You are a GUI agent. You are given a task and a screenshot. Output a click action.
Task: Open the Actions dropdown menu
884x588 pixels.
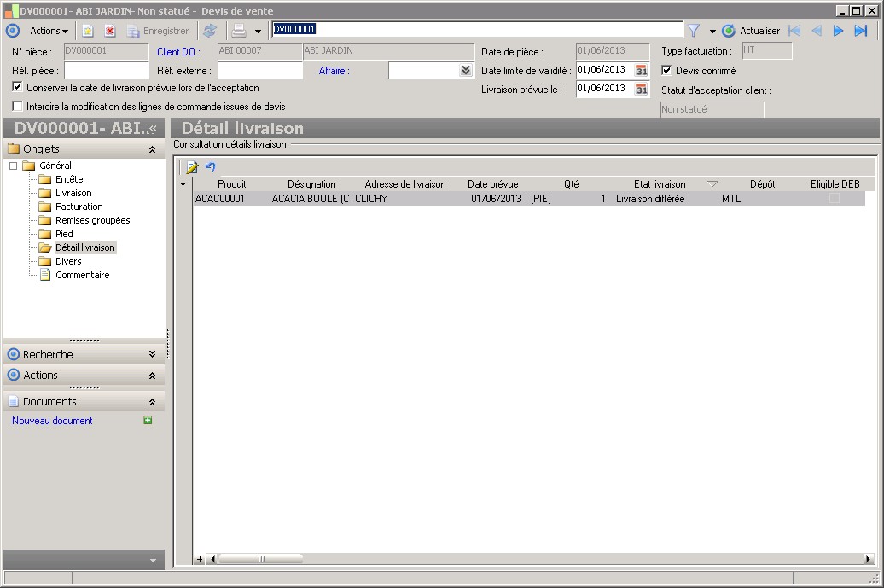click(x=49, y=31)
